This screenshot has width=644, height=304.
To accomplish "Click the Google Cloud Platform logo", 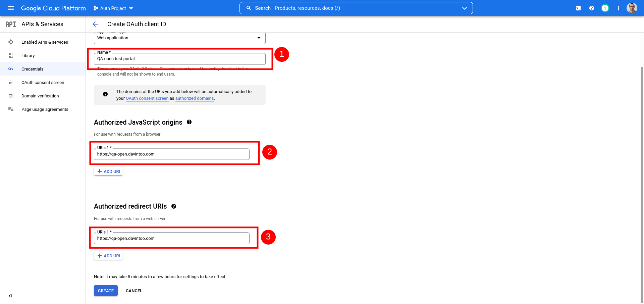I will (53, 8).
